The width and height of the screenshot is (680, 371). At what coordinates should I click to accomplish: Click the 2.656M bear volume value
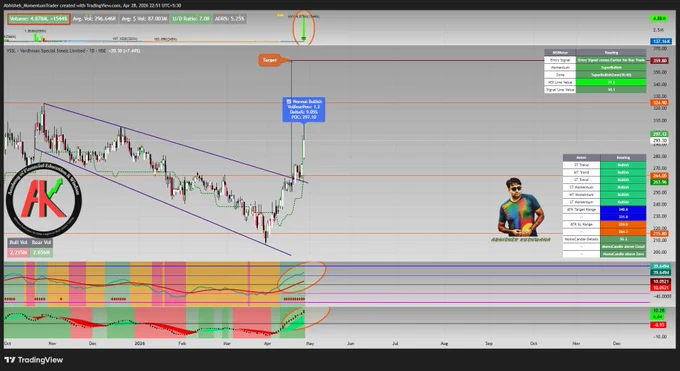coord(41,252)
